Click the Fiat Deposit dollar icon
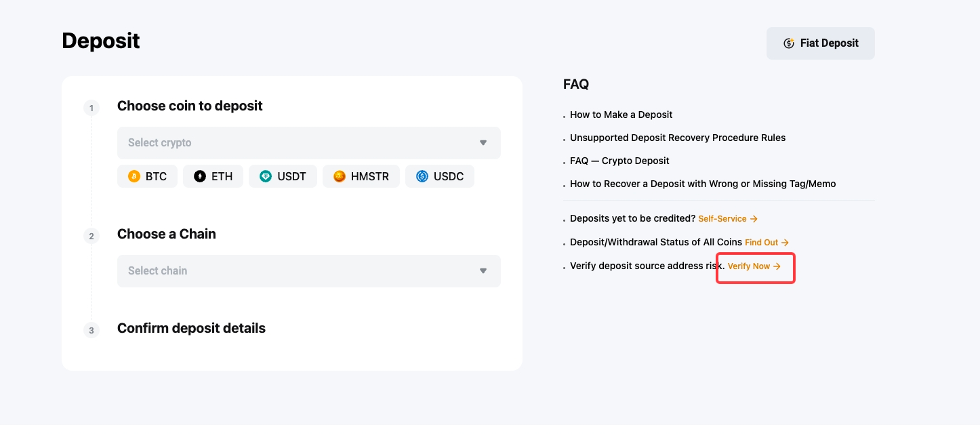Viewport: 980px width, 446px height. [x=789, y=43]
